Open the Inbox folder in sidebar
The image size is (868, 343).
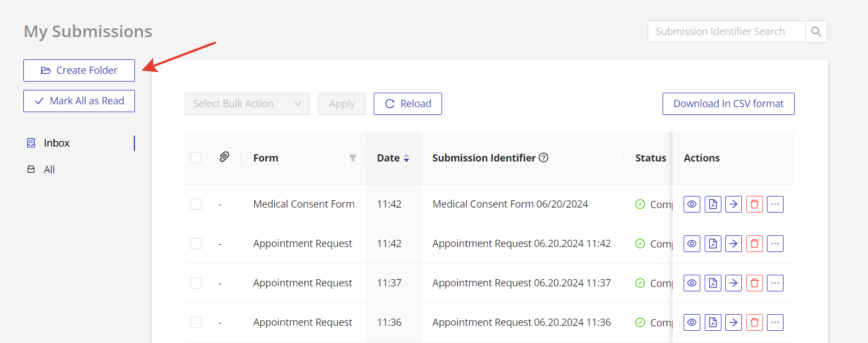57,143
